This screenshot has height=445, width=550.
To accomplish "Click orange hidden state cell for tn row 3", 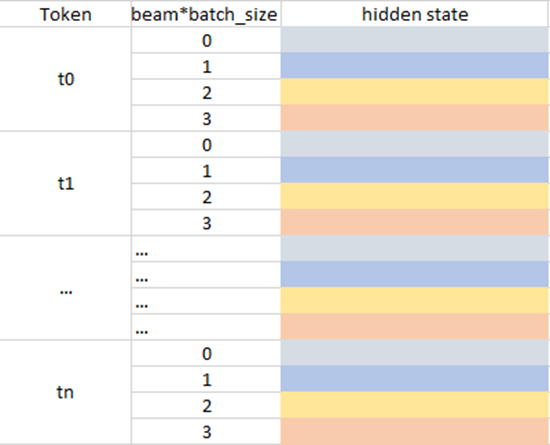I will (x=415, y=431).
